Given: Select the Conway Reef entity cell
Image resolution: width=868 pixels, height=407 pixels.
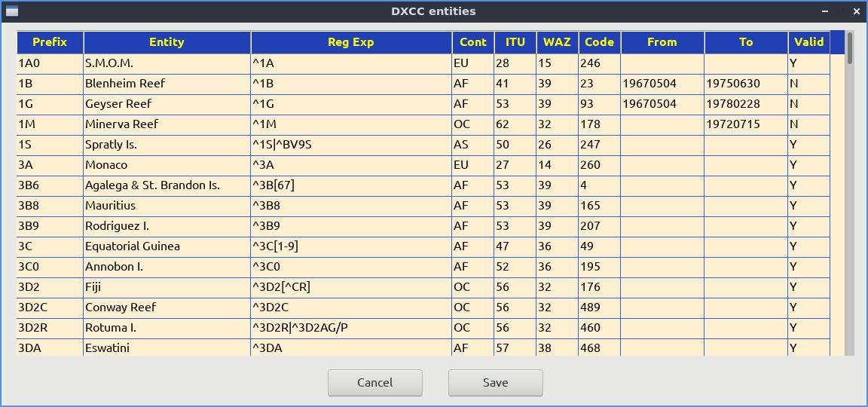Looking at the screenshot, I should point(167,308).
